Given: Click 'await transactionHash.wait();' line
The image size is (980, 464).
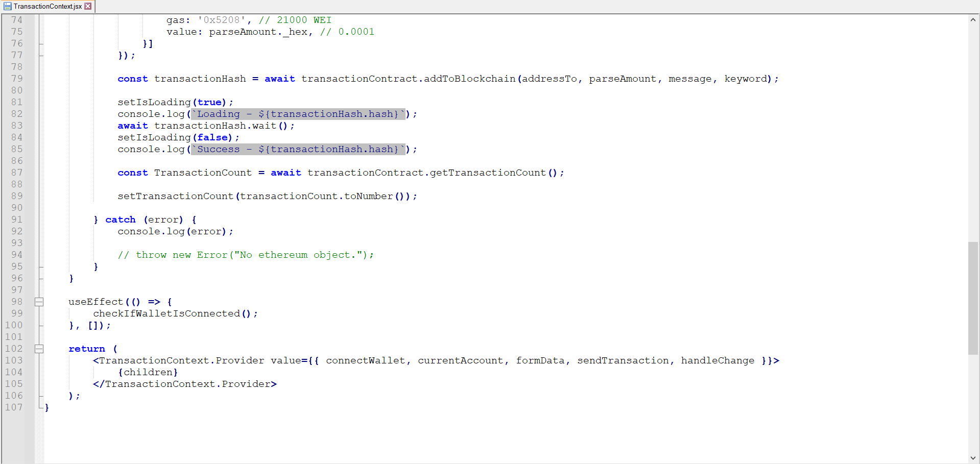Looking at the screenshot, I should (x=206, y=126).
